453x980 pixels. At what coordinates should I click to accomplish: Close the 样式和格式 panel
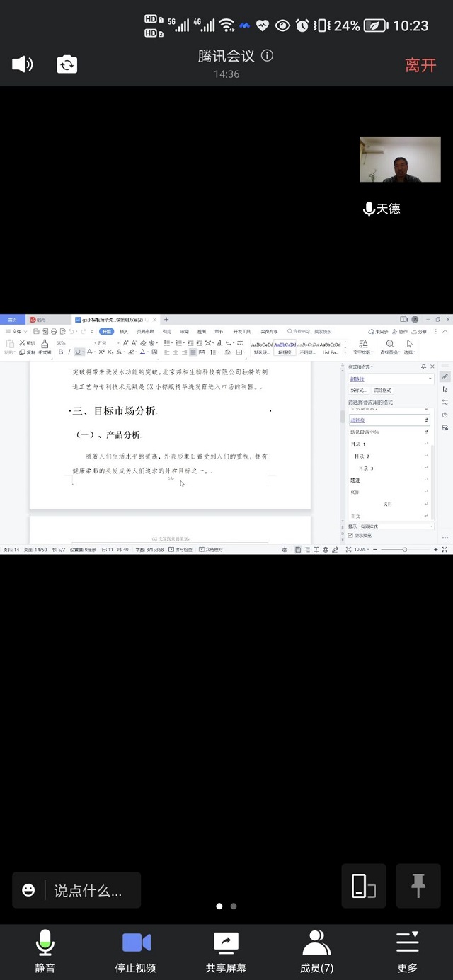(432, 367)
